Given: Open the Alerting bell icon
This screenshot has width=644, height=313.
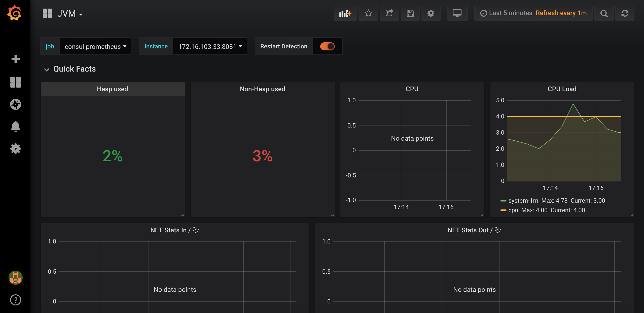Looking at the screenshot, I should point(15,127).
